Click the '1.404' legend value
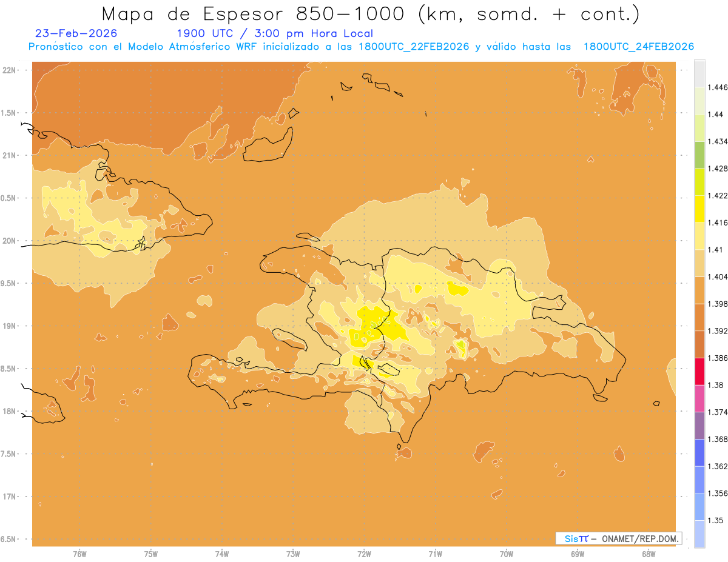 (x=718, y=276)
